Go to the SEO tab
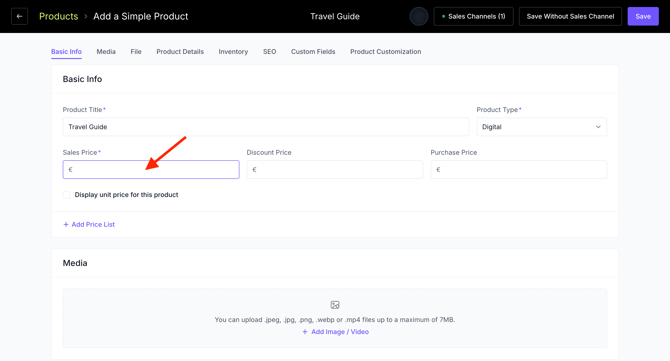Viewport: 670px width, 361px height. pos(270,52)
